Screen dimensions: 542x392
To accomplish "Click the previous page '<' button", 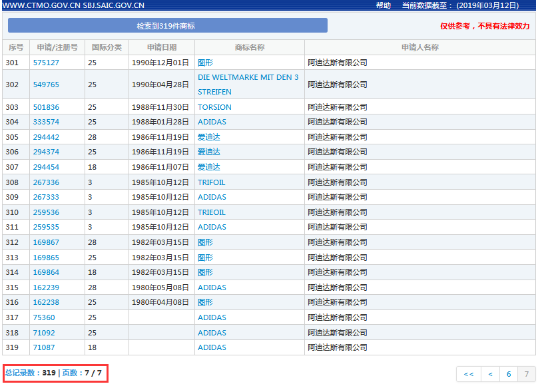I will tap(490, 374).
